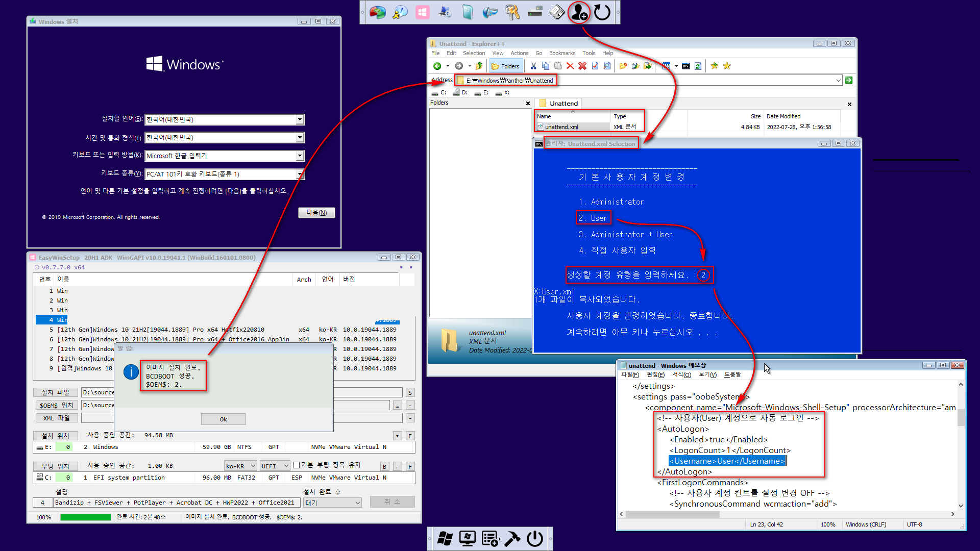Screen dimensions: 980x551
Task: Open the ko-KR language dropdown in EasyWinSetup
Action: point(240,466)
